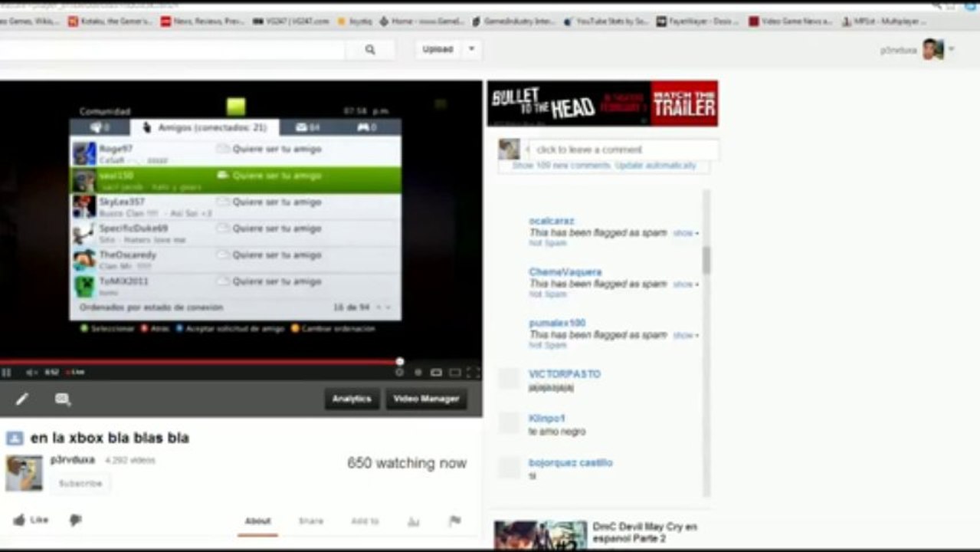Like the video with the thumbs up
This screenshot has height=552, width=980.
pyautogui.click(x=31, y=520)
